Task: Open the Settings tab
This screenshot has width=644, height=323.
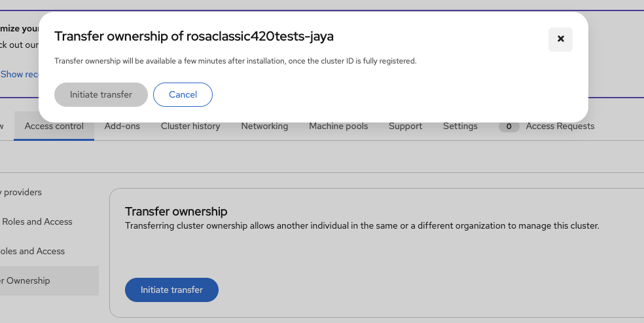Action: coord(460,126)
